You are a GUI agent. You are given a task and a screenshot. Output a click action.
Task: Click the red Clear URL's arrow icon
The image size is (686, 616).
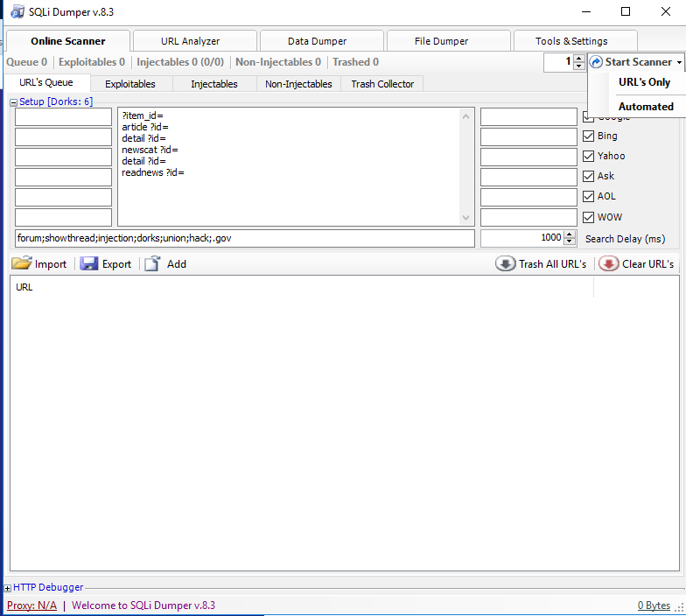click(609, 264)
